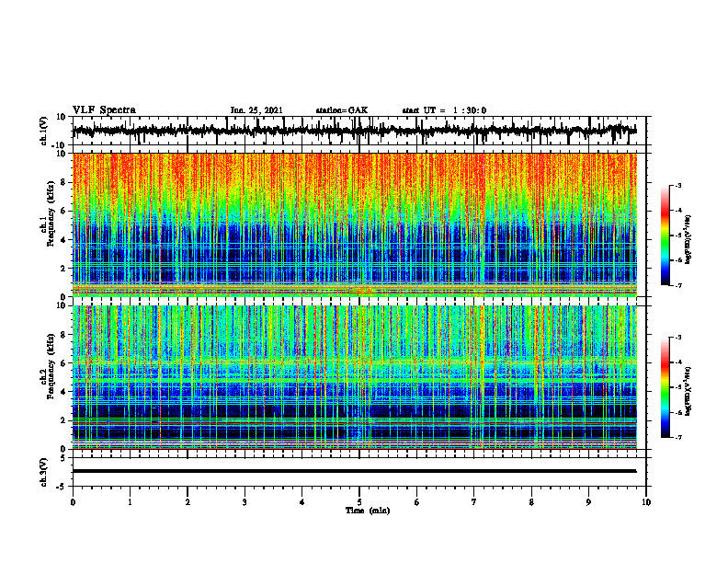Click time axis tick label "6"
728x563 pixels.
point(417,502)
